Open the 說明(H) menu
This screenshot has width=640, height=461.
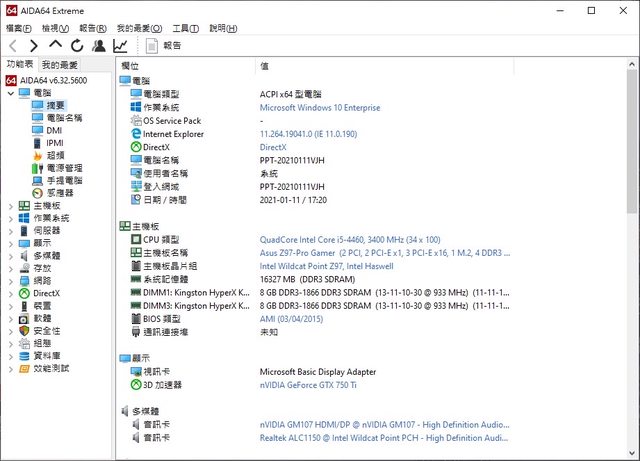click(x=223, y=28)
